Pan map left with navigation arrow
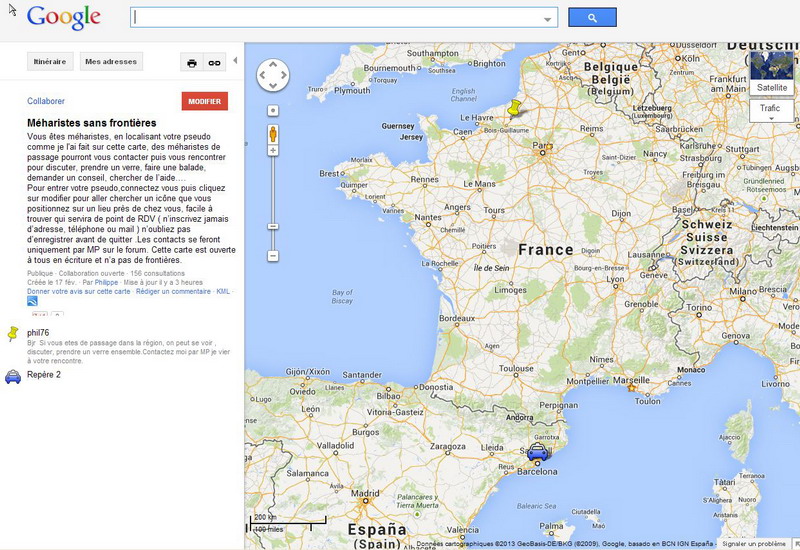Screen dimensions: 800x550 pos(262,75)
